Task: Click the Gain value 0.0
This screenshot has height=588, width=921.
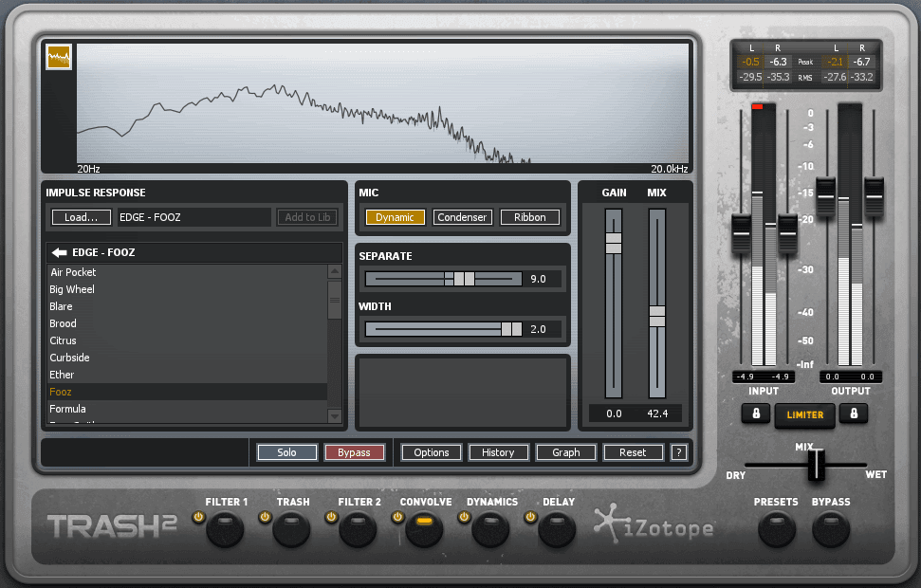Action: point(614,413)
